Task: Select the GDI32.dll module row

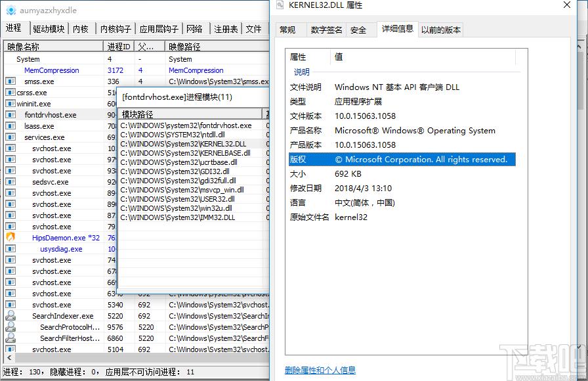Action: [x=194, y=171]
